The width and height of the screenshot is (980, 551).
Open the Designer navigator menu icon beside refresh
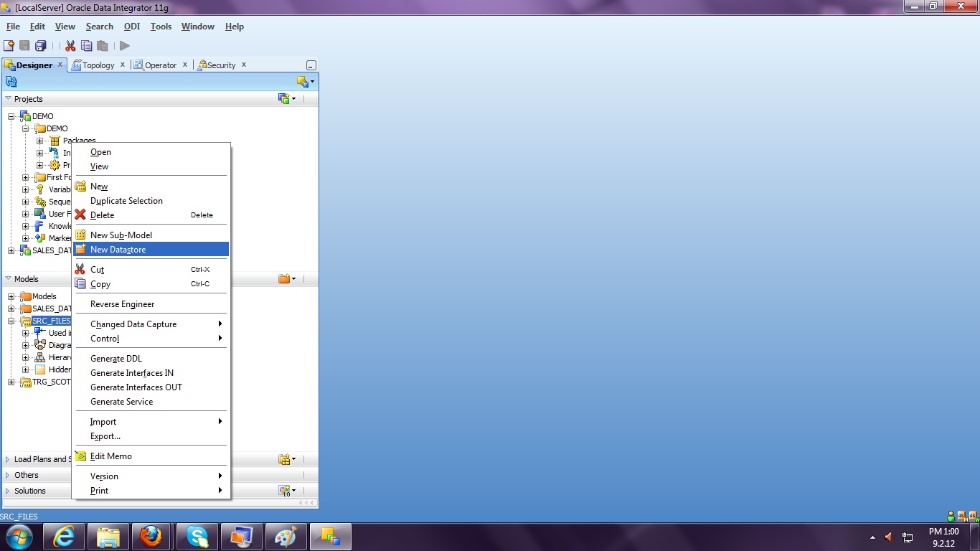(306, 82)
